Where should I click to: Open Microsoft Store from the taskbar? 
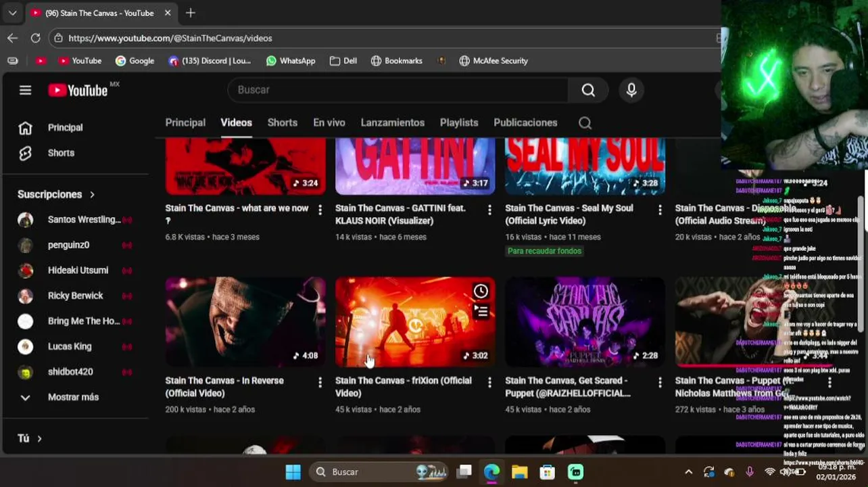click(548, 471)
